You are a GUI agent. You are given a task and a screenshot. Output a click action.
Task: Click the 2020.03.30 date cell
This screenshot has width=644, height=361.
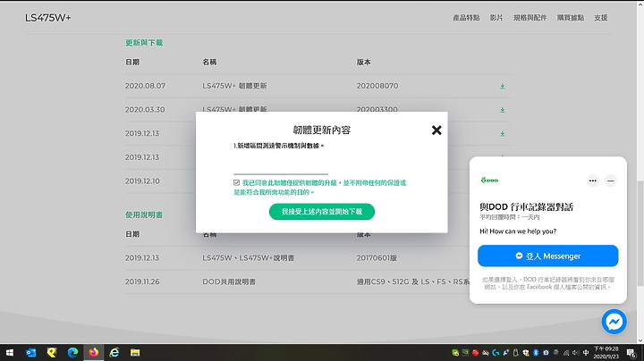[145, 110]
